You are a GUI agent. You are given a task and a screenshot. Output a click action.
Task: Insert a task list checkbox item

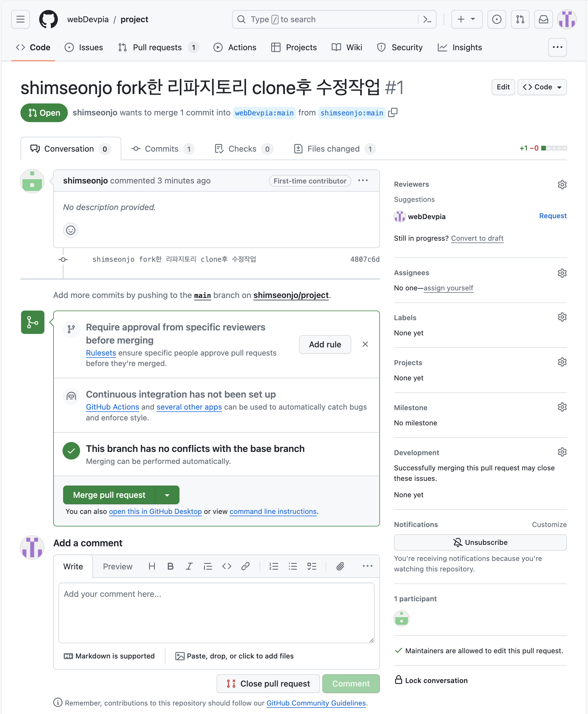(312, 566)
